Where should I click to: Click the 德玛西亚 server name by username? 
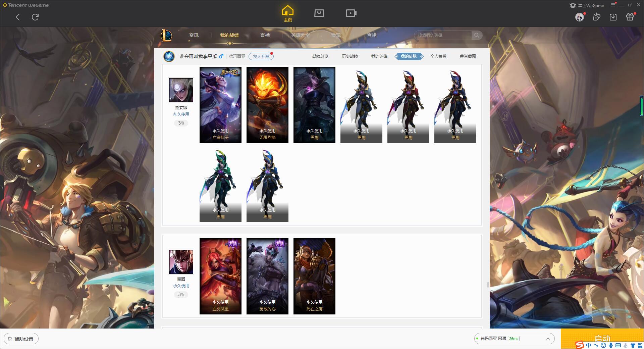coord(237,56)
